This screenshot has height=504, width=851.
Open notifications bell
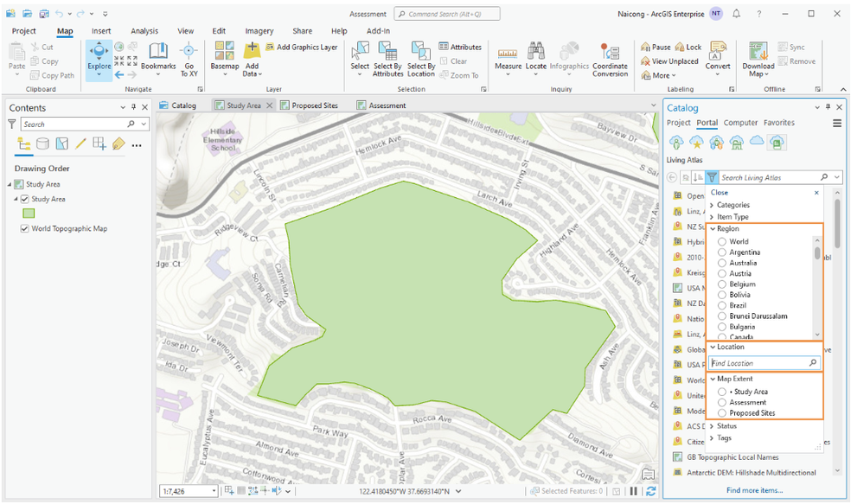pyautogui.click(x=737, y=14)
